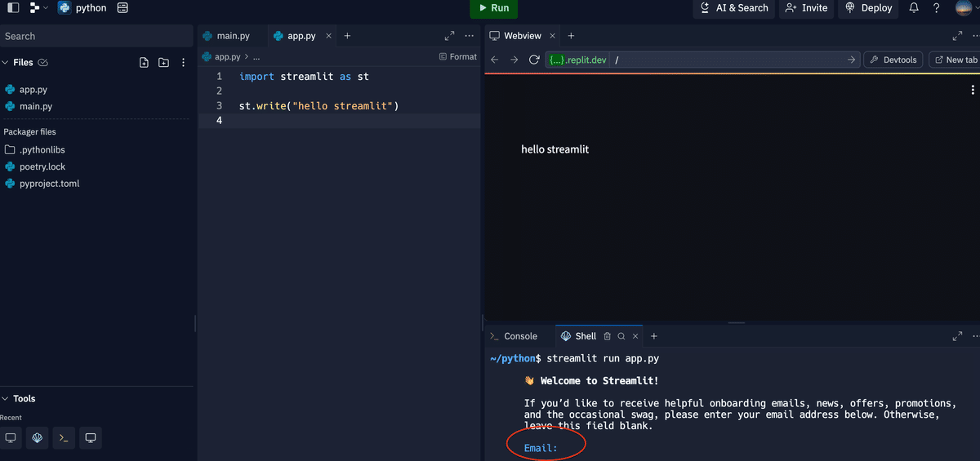Open last monitor icon in Recent tools
The image size is (980, 461).
(x=91, y=438)
